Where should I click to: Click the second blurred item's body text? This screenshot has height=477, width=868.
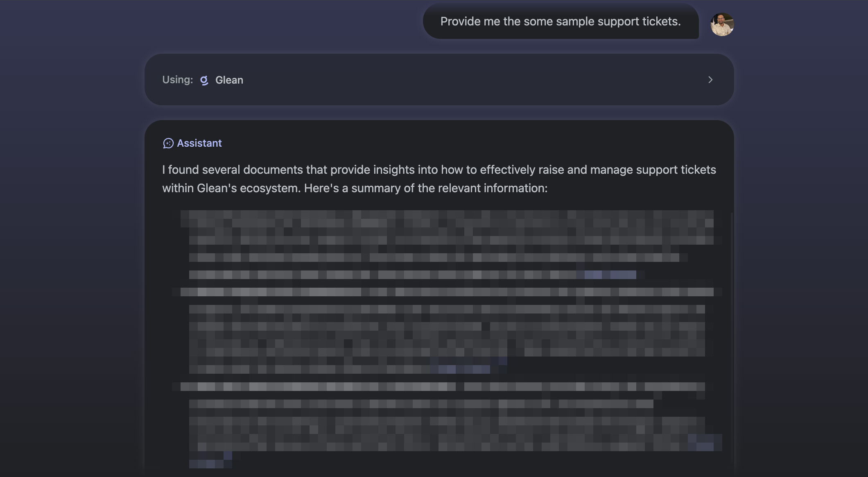(446, 335)
